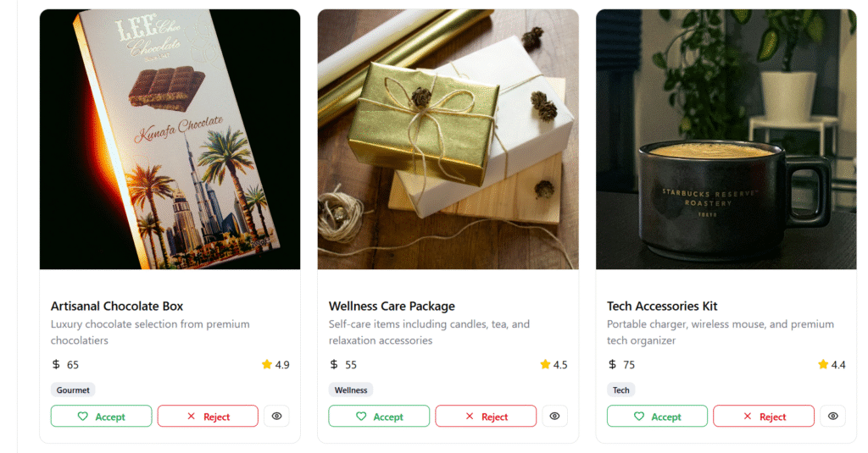Click the Wellness category tag
Viewport: 868px width, 453px height.
click(351, 390)
